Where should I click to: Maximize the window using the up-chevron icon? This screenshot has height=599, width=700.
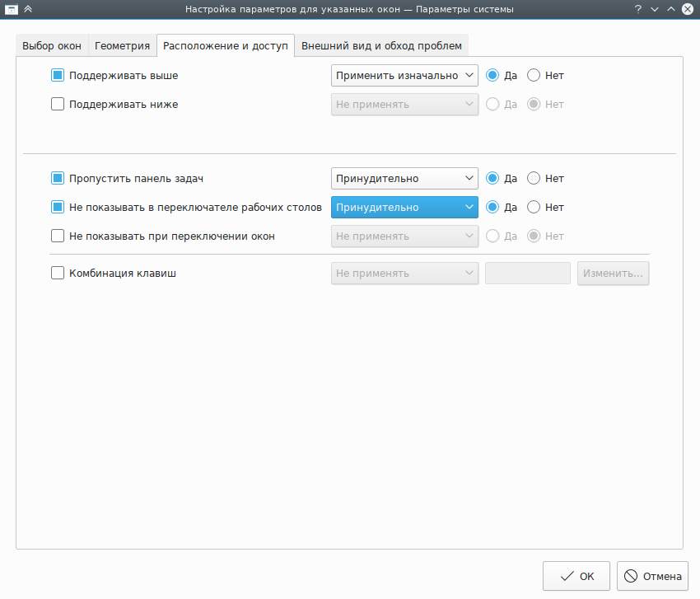[671, 9]
